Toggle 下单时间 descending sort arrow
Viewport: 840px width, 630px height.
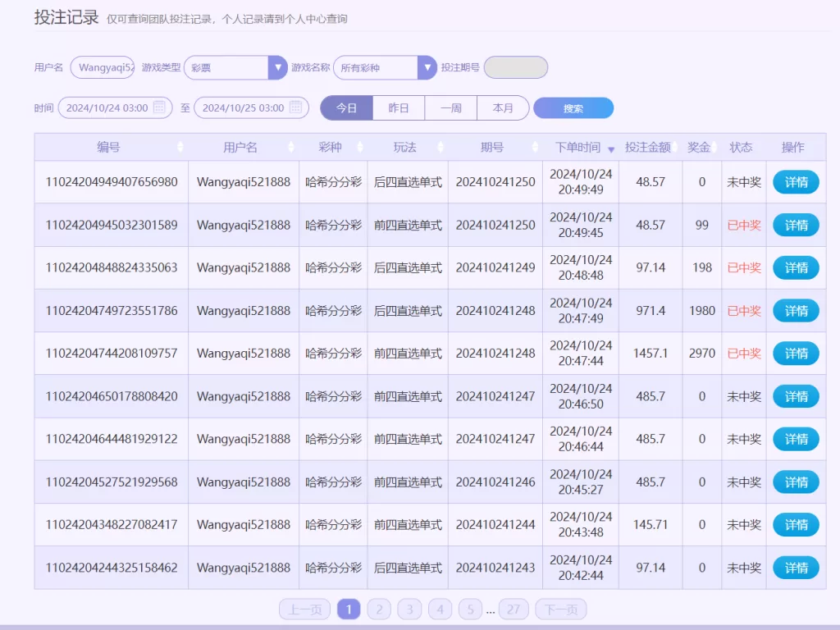pos(610,149)
